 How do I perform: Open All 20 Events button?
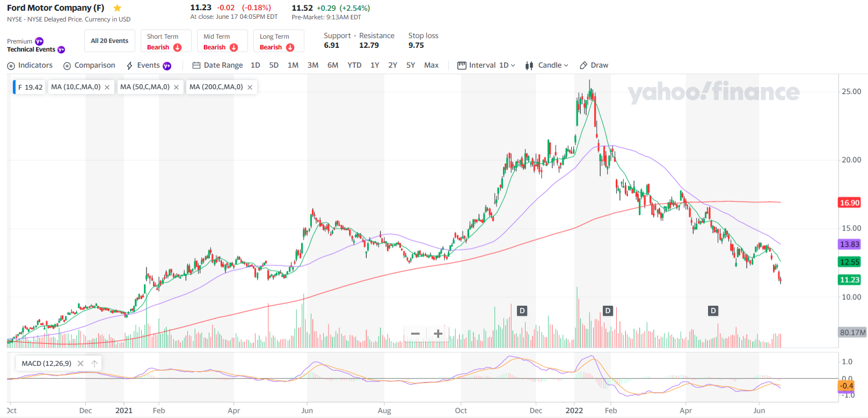(x=110, y=41)
